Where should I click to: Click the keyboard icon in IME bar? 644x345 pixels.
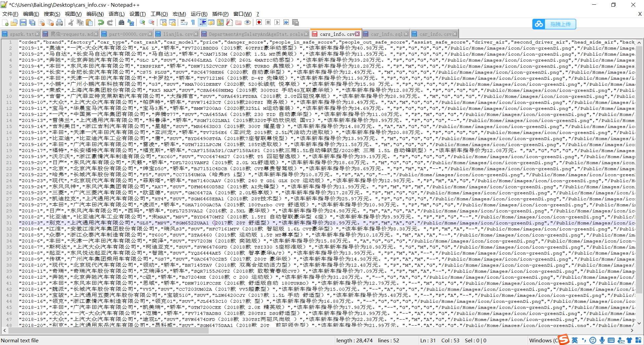pos(611,340)
